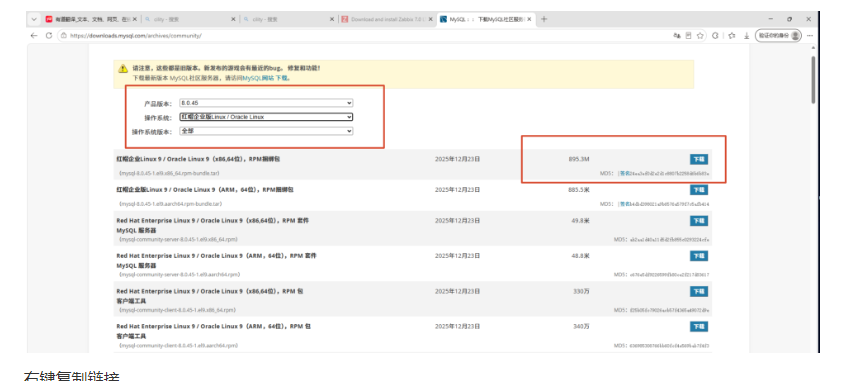854x381 pixels.
Task: Open the downloads arrow icon in toolbar
Action: (x=747, y=35)
